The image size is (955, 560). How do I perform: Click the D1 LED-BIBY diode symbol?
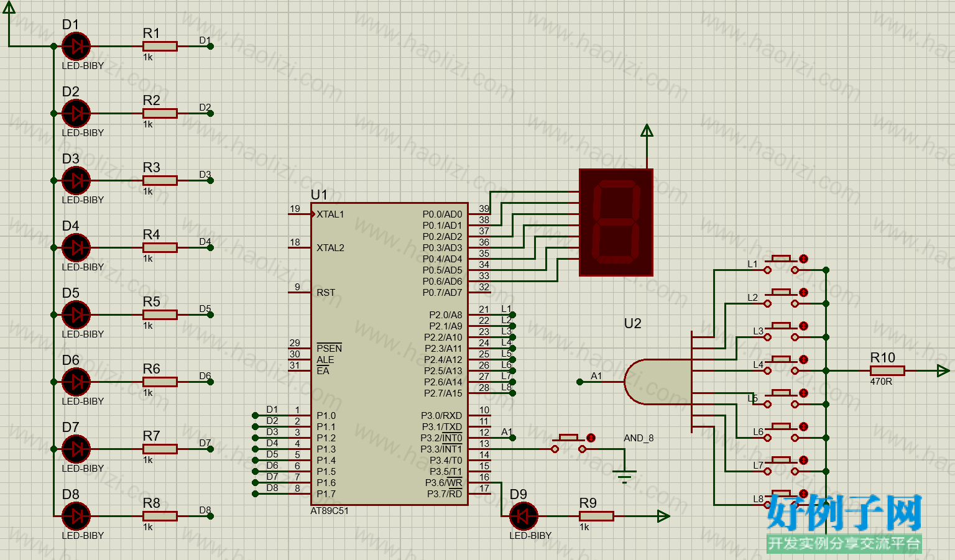76,46
